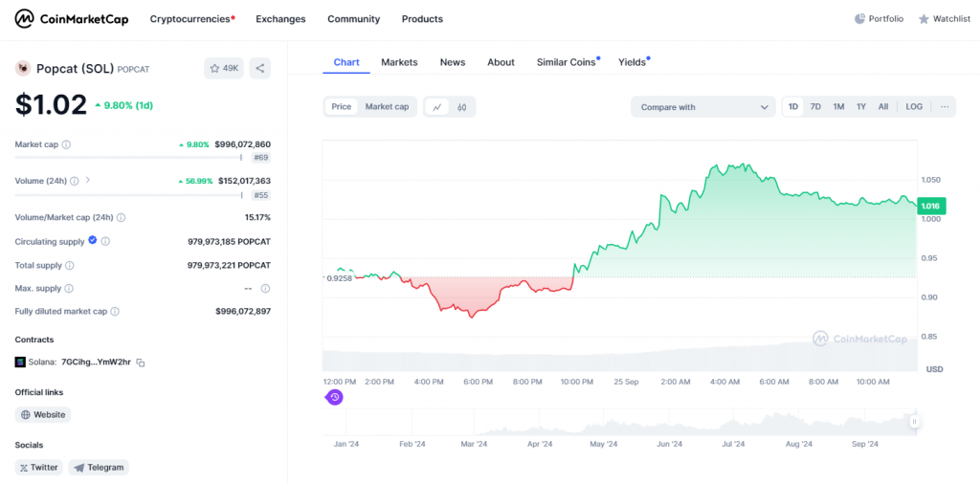Click info icon next to Volume (24h)
980x483 pixels.
tap(75, 181)
